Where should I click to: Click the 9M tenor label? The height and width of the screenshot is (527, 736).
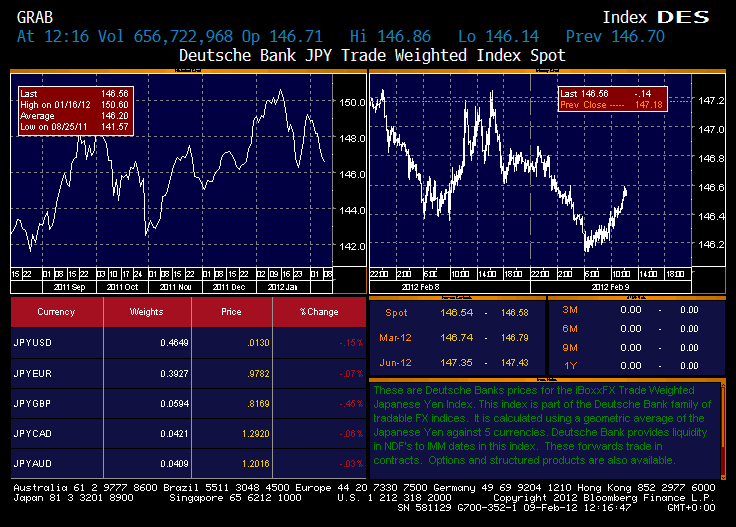coord(570,348)
